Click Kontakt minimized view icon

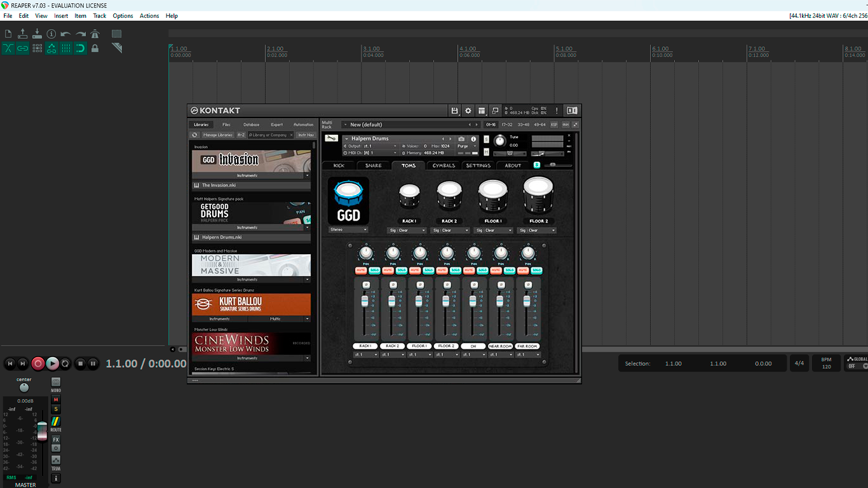click(494, 111)
